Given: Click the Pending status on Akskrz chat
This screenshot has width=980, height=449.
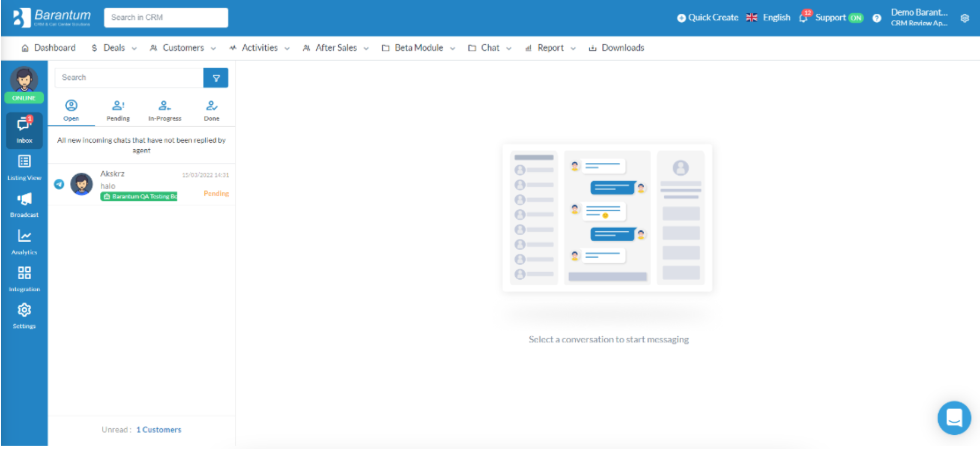Looking at the screenshot, I should pyautogui.click(x=216, y=194).
